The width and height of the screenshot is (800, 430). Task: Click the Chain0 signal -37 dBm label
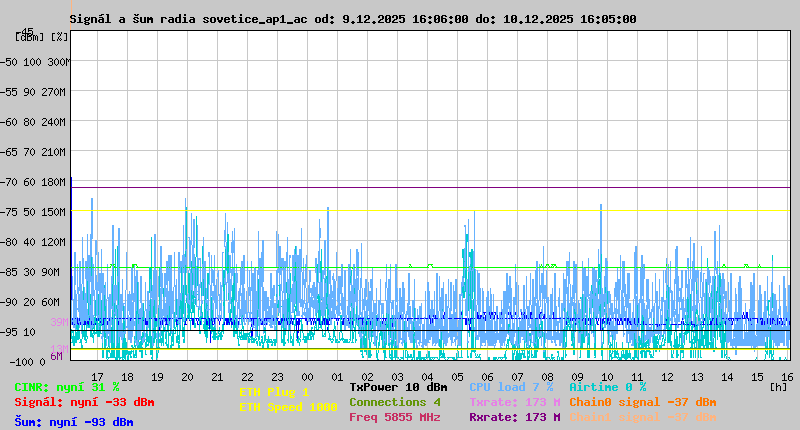[x=642, y=402]
